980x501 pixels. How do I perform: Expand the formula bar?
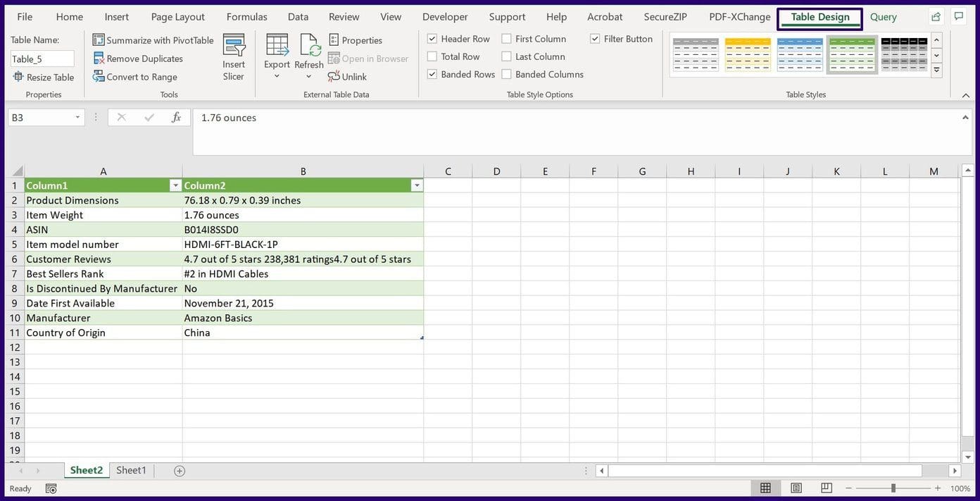[x=966, y=117]
